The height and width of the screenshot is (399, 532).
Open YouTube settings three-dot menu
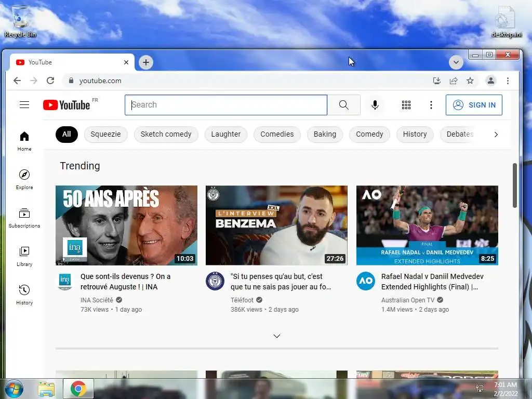pos(431,105)
